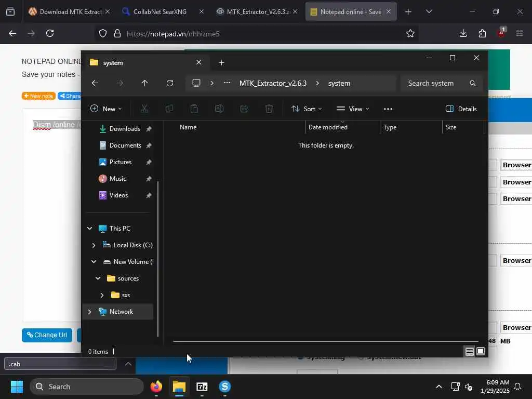Click the Delete trash icon in Explorer

pos(269,109)
